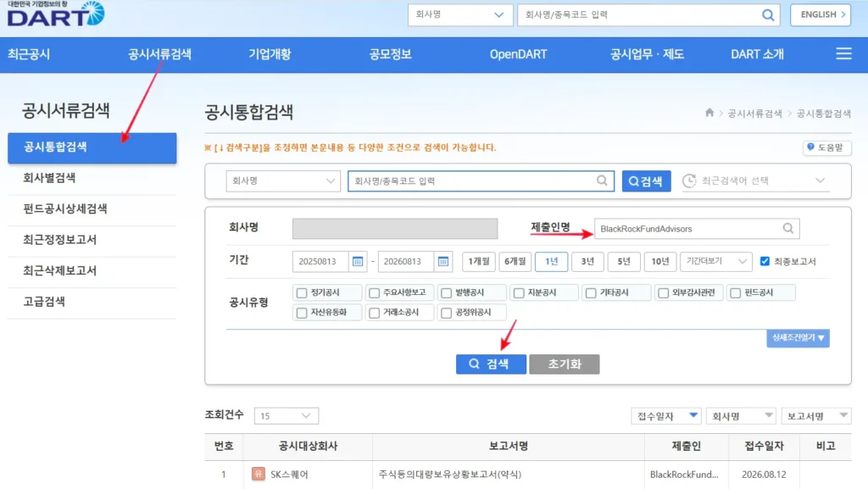This screenshot has height=489, width=868.
Task: Click the 도움말 help button
Action: click(826, 147)
